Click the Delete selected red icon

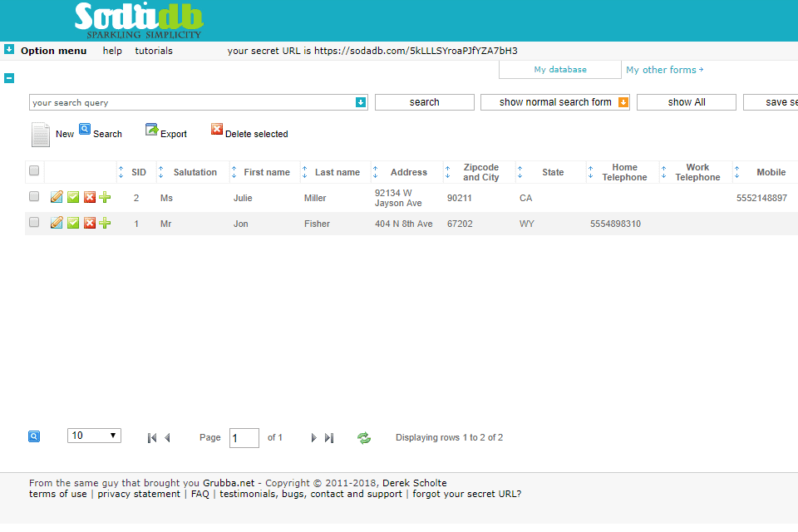(x=217, y=130)
